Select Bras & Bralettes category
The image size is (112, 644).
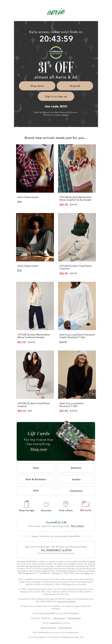pyautogui.click(x=36, y=479)
